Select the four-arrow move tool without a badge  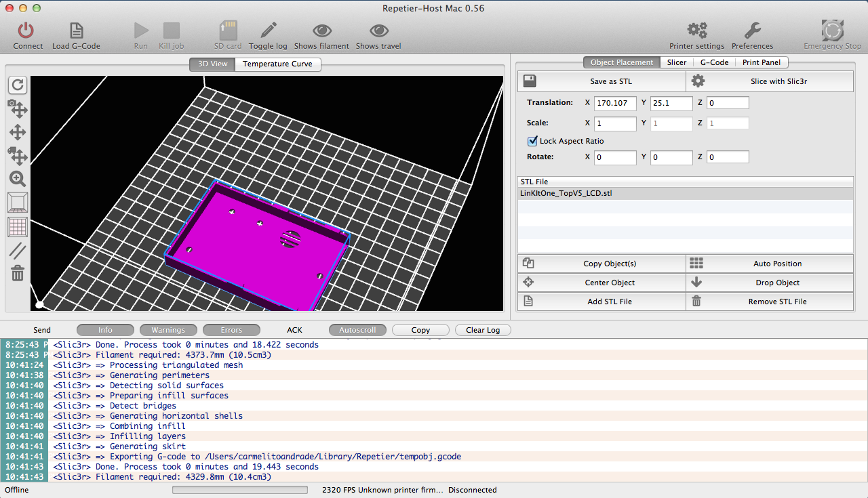tap(18, 133)
